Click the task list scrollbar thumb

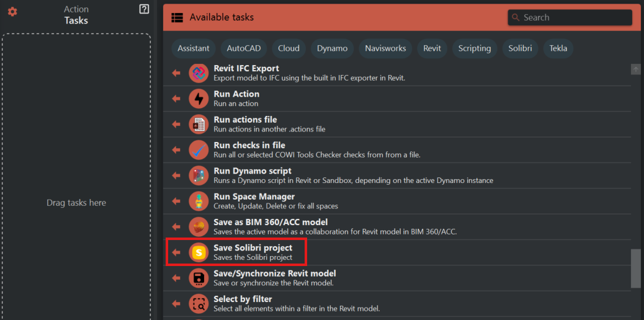click(636, 268)
